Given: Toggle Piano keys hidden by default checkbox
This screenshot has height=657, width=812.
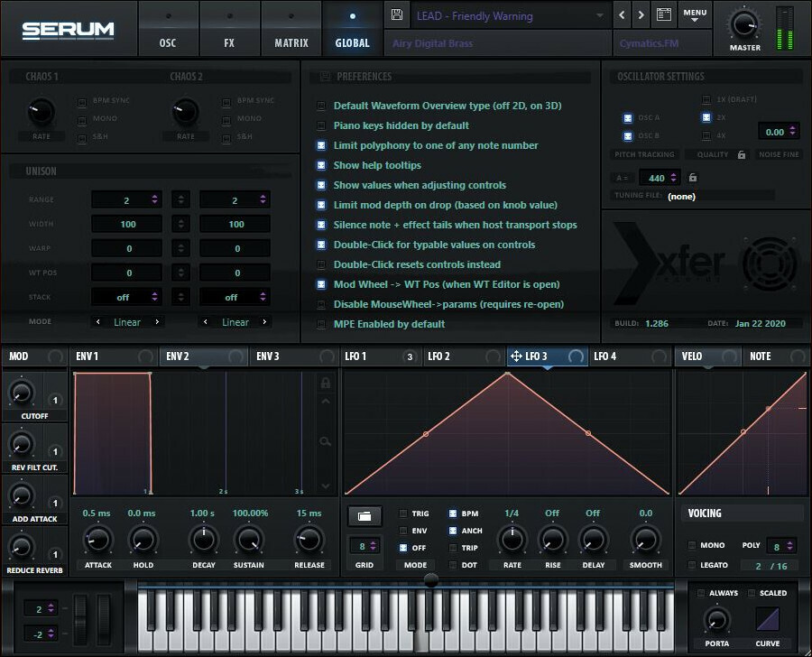Looking at the screenshot, I should coord(321,126).
